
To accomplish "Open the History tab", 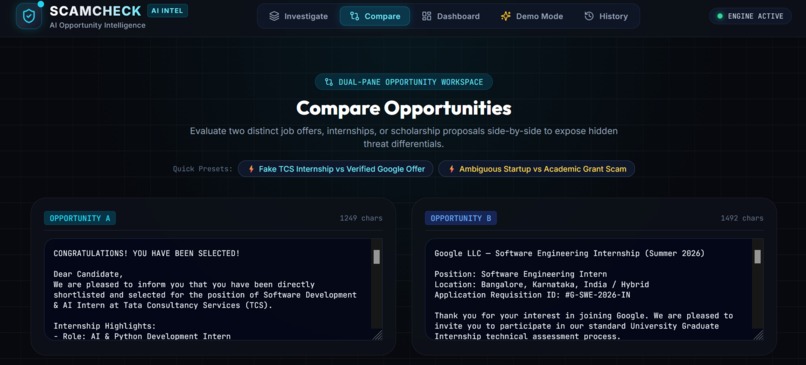I will point(607,16).
